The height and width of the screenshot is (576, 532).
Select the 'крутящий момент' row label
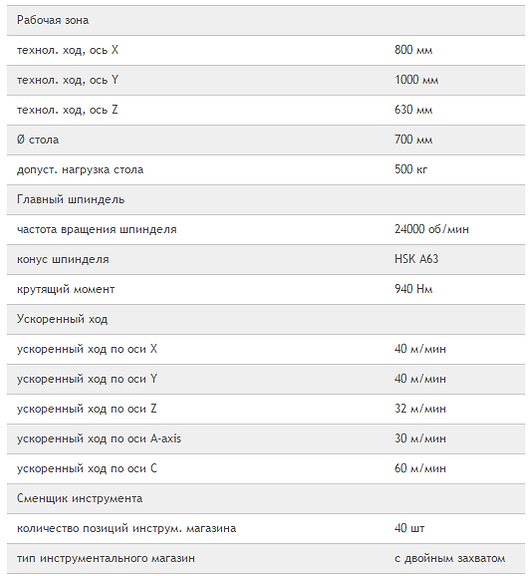[66, 289]
